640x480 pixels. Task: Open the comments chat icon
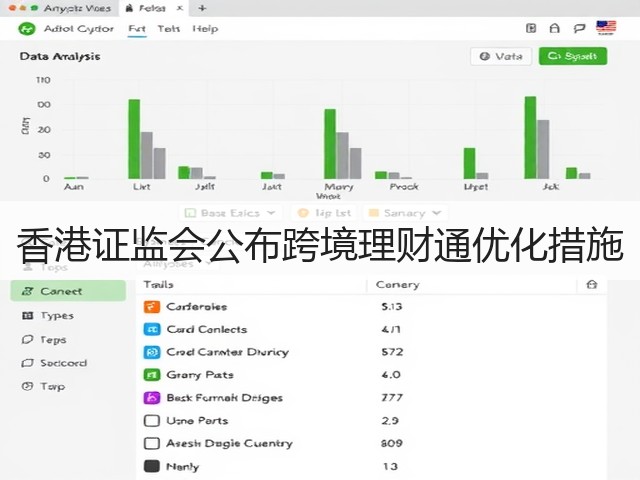[x=579, y=28]
